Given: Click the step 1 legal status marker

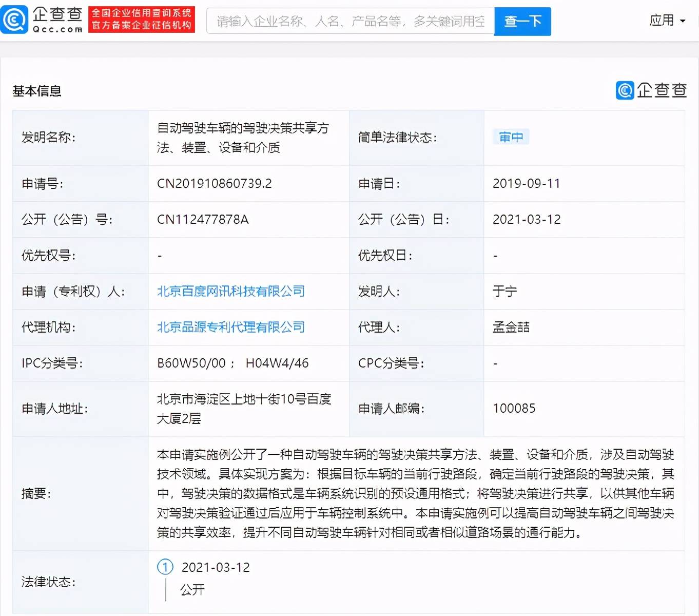Looking at the screenshot, I should tap(165, 567).
